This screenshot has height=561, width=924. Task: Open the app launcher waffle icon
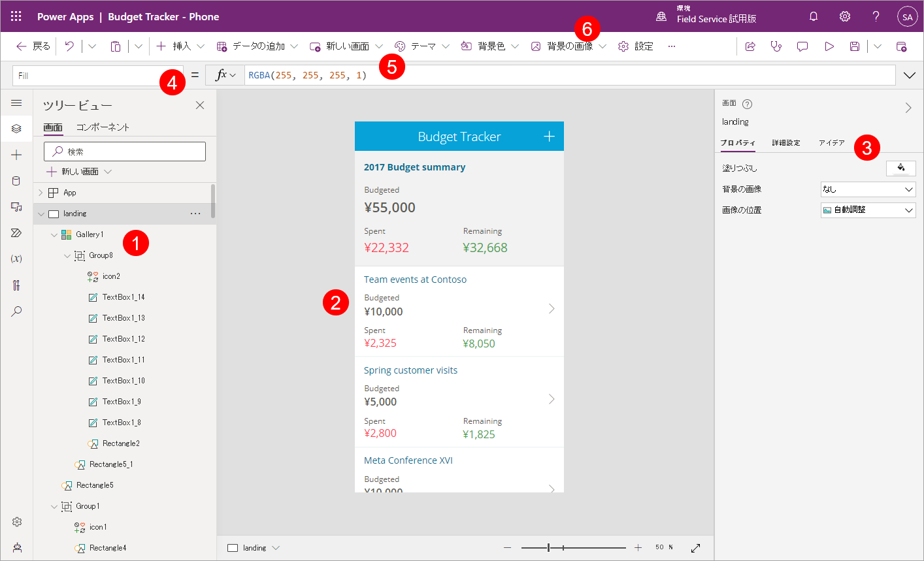pos(16,16)
